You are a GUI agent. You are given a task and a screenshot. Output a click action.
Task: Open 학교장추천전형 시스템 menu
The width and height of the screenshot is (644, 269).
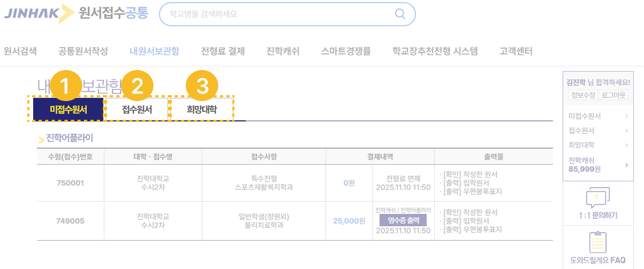(435, 51)
